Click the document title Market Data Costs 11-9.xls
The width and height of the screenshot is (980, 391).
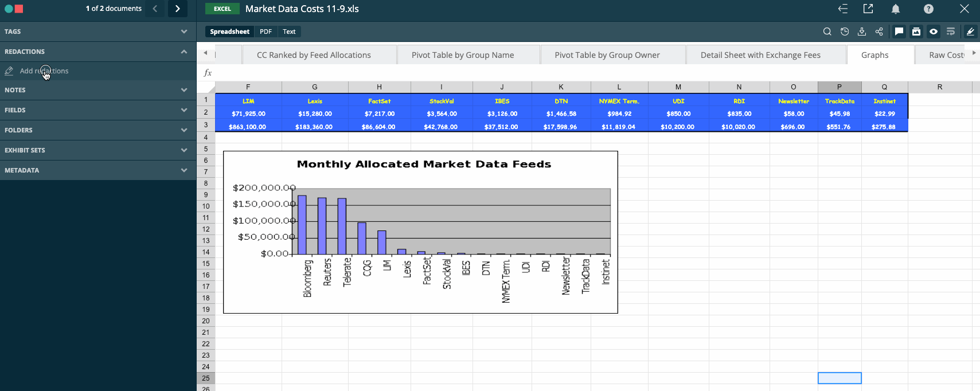(302, 9)
